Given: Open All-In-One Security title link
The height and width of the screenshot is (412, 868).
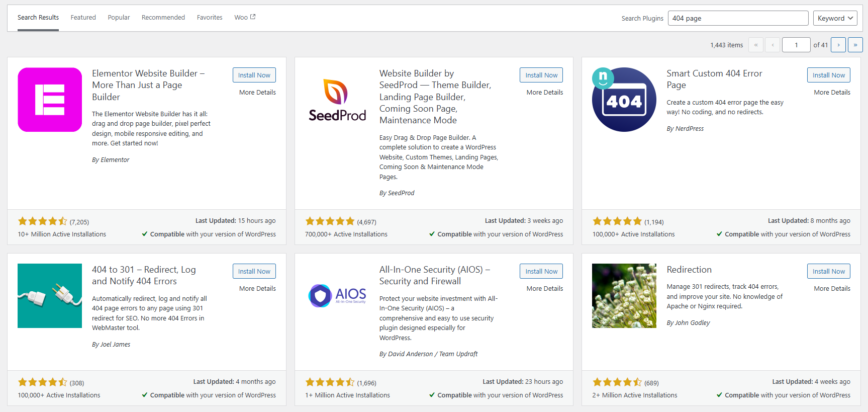Looking at the screenshot, I should pos(435,275).
